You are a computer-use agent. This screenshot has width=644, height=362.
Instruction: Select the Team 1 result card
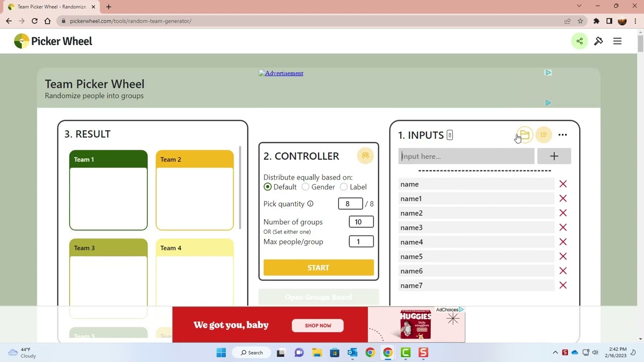click(x=108, y=190)
